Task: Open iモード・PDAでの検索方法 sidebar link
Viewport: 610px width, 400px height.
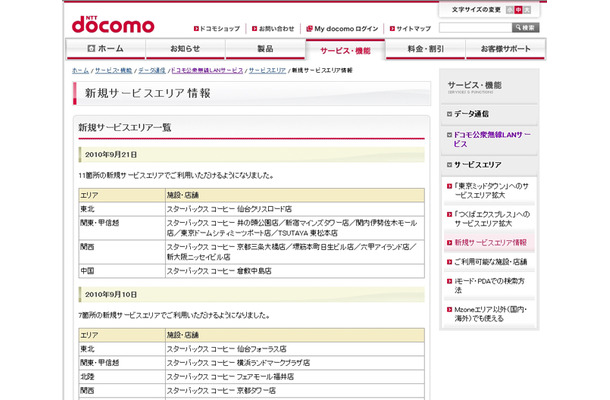Action: click(489, 285)
